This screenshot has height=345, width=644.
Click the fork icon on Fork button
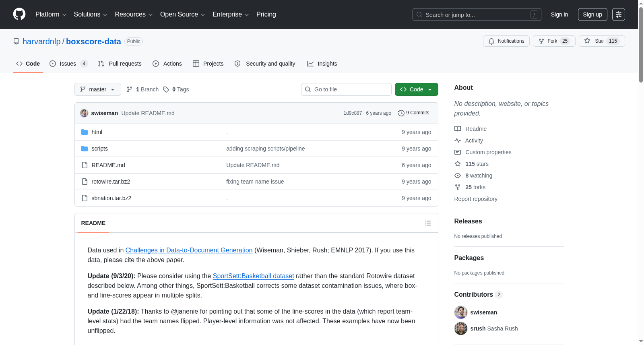(x=541, y=41)
